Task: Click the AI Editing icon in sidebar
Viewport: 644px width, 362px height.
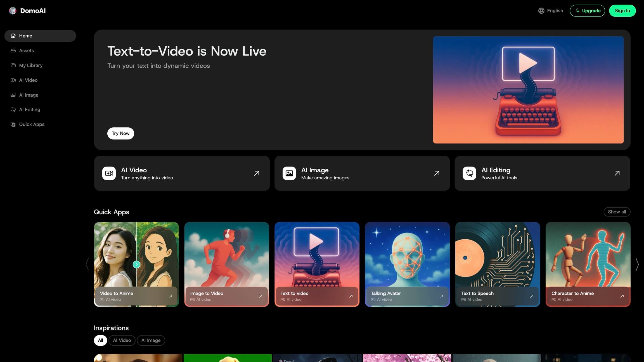Action: pyautogui.click(x=13, y=109)
